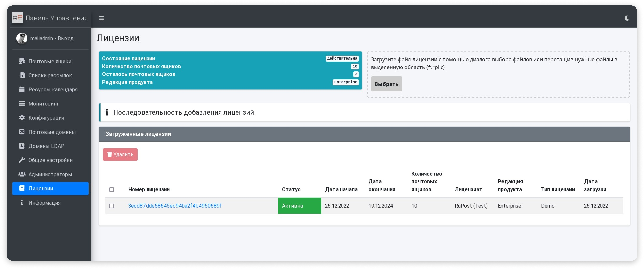The width and height of the screenshot is (644, 269).
Task: Click the Списки рассылок icon
Action: [22, 75]
